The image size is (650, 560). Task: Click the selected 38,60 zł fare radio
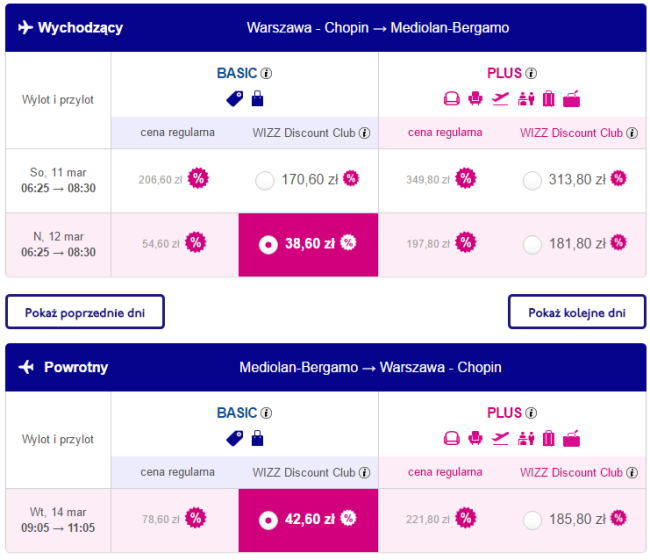coord(268,245)
